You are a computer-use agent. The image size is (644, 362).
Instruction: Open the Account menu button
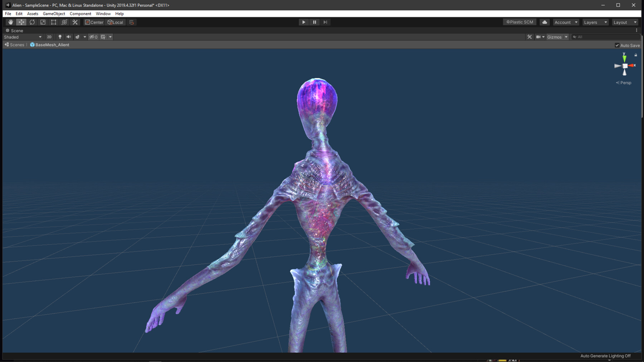click(x=565, y=22)
